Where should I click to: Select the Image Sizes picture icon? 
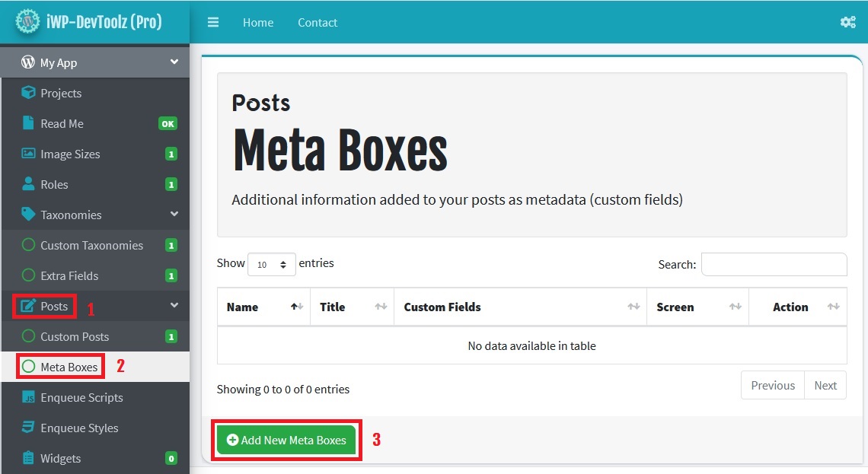pyautogui.click(x=28, y=154)
